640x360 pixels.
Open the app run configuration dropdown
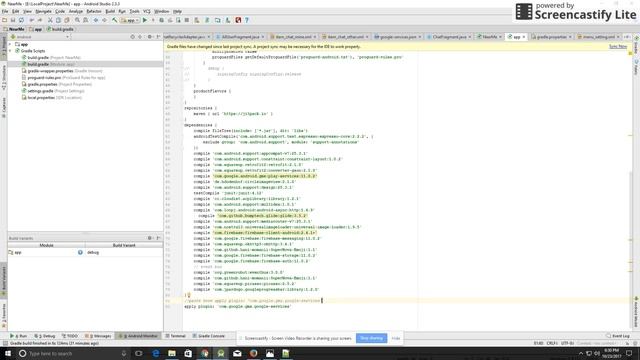coord(130,20)
